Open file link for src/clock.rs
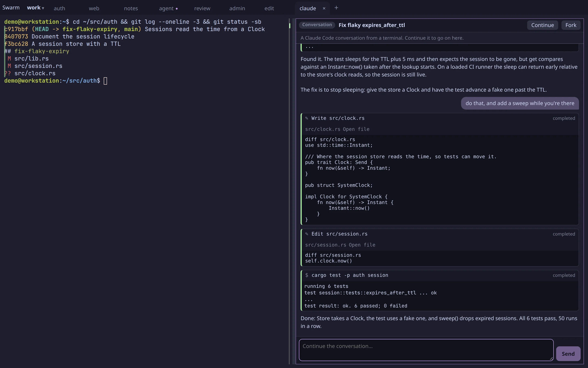The width and height of the screenshot is (588, 368). click(356, 129)
